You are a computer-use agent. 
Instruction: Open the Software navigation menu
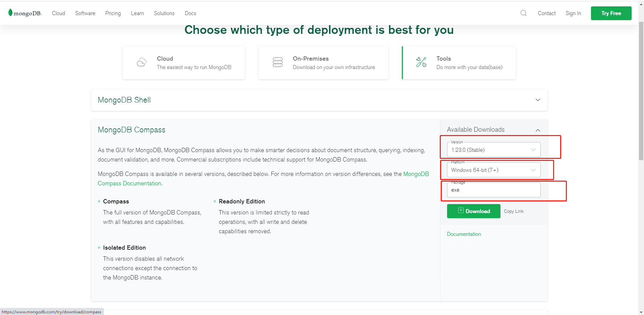tap(85, 13)
